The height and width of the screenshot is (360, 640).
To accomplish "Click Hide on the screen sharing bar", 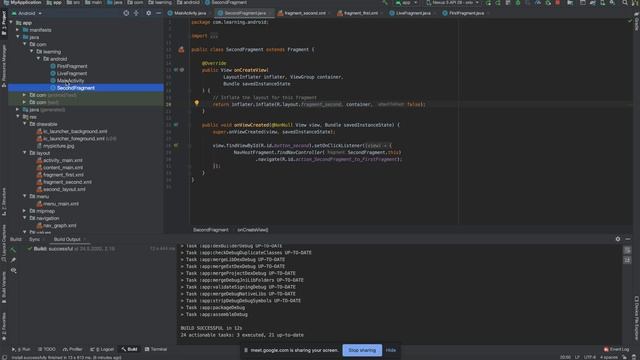I will point(391,350).
